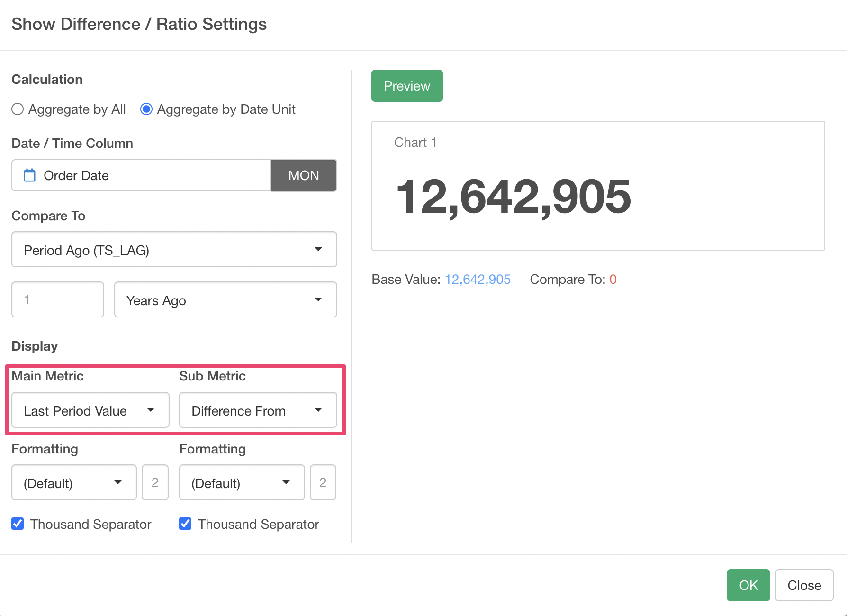Click the calendar icon beside Order Date
847x616 pixels.
(29, 175)
